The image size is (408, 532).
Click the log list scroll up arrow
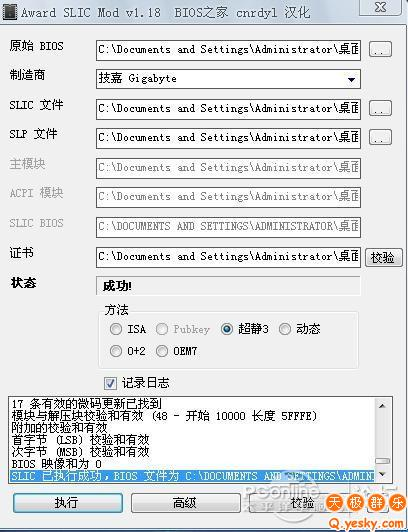(x=383, y=406)
